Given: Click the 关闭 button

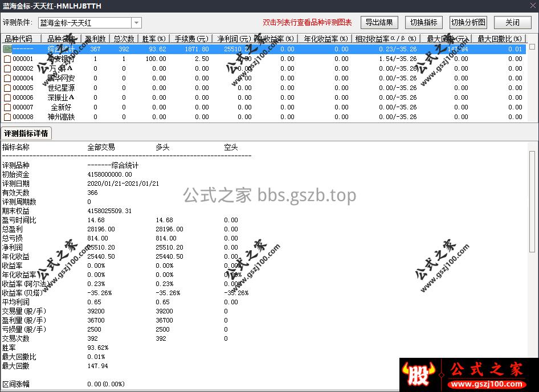Looking at the screenshot, I should (512, 23).
